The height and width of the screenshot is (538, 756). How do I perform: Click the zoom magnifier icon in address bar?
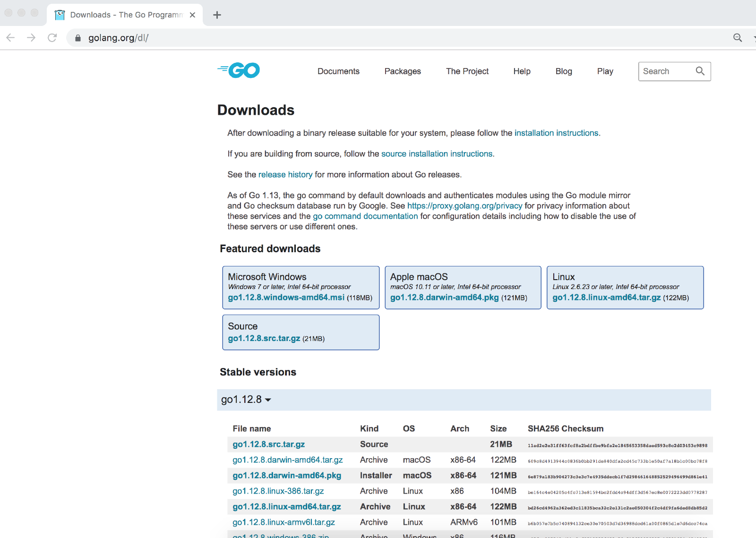pos(737,38)
